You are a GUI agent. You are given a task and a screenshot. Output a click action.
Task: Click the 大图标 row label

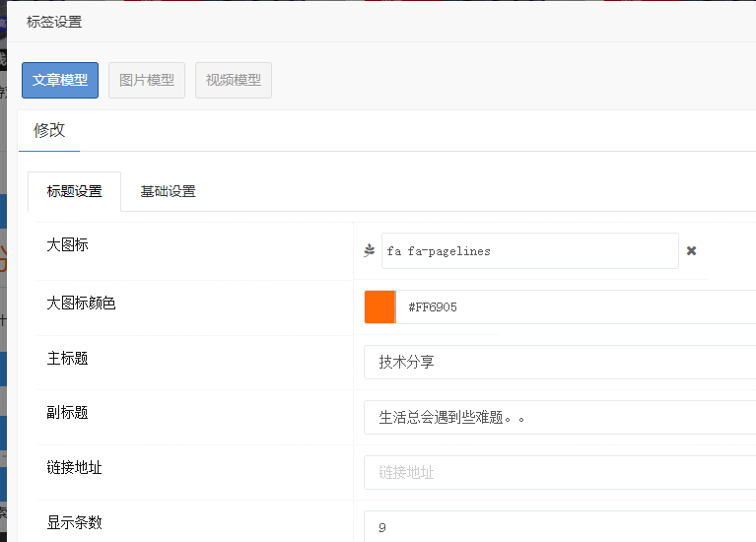(68, 244)
